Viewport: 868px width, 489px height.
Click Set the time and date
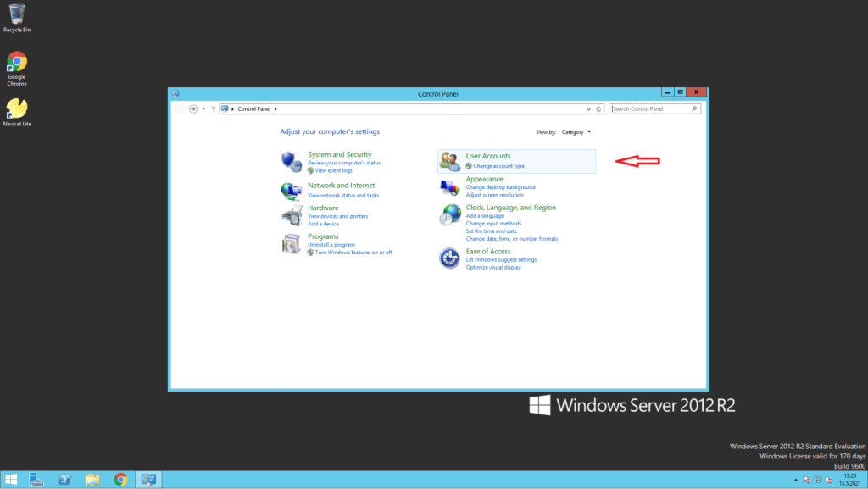[491, 231]
